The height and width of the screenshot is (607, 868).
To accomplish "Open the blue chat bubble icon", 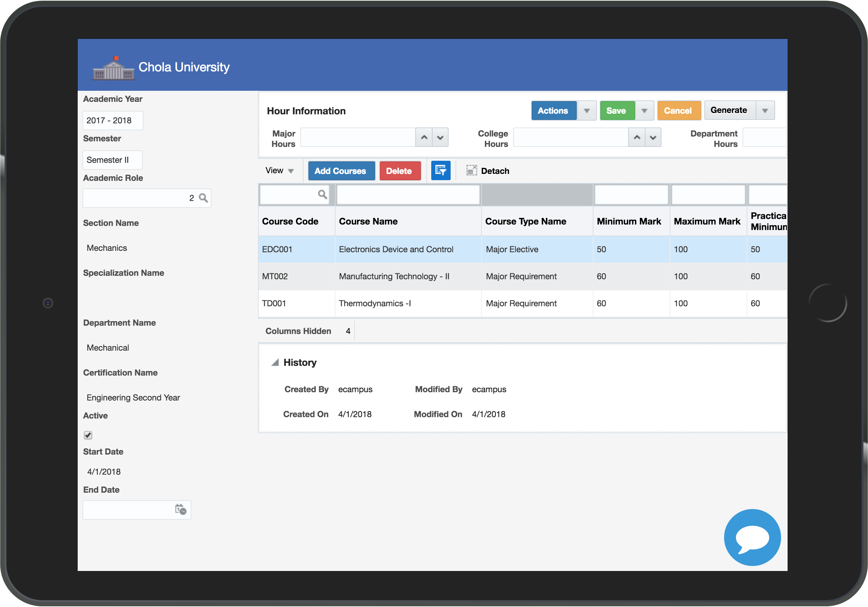I will (x=752, y=537).
